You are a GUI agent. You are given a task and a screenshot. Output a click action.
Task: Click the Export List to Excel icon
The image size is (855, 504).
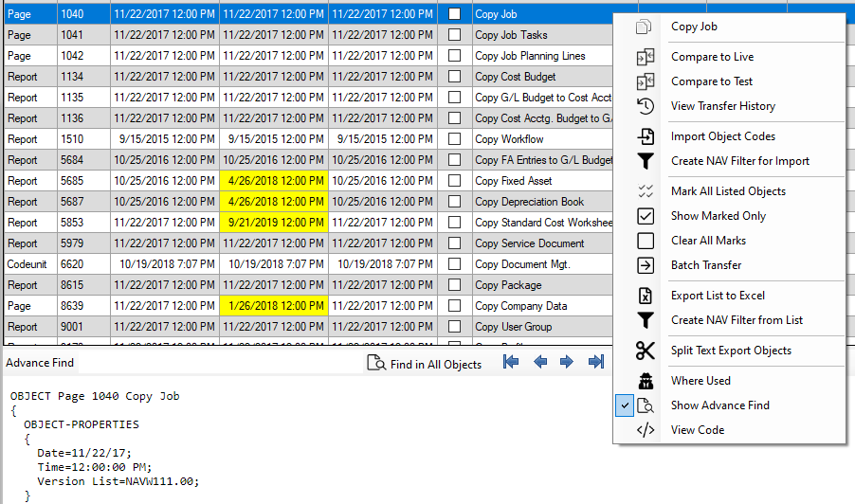pos(646,296)
